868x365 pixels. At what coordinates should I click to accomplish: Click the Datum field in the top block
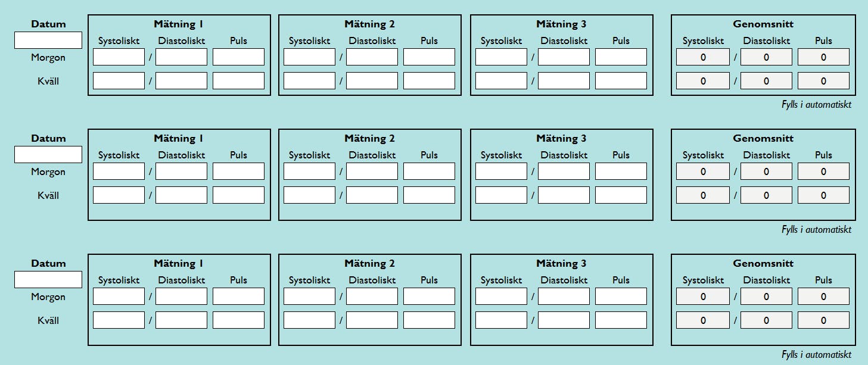pyautogui.click(x=48, y=40)
